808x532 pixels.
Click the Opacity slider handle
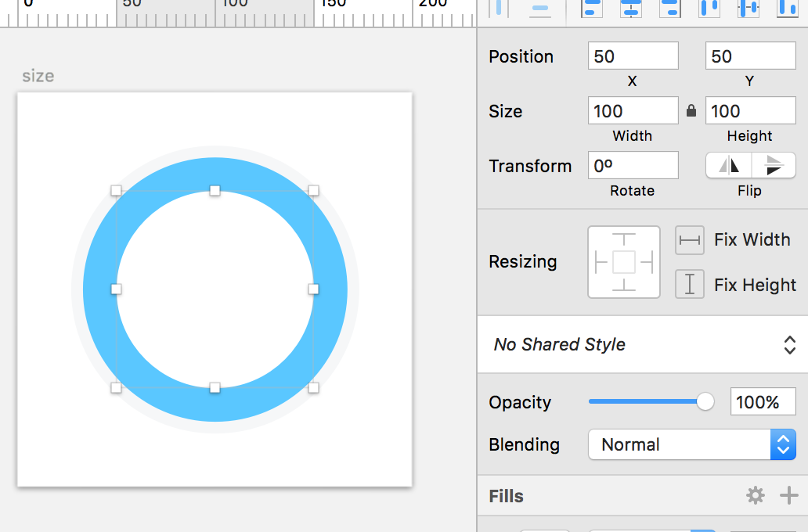pos(705,402)
